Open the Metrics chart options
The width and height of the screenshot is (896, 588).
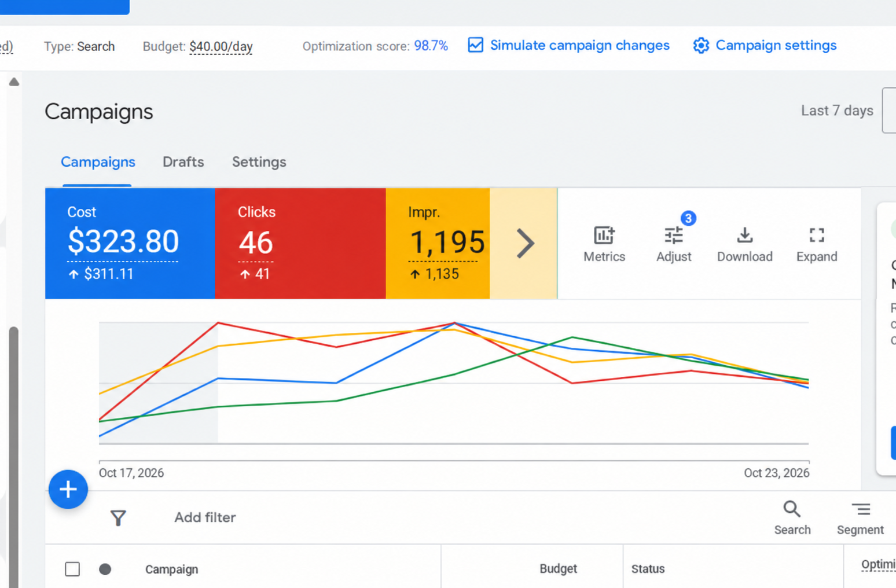pyautogui.click(x=604, y=244)
